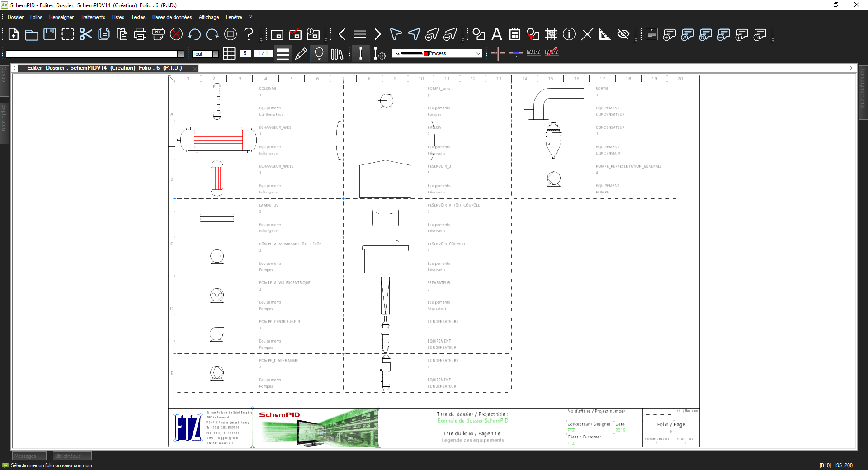Select the large A text tool
The height and width of the screenshot is (470, 868).
[496, 34]
